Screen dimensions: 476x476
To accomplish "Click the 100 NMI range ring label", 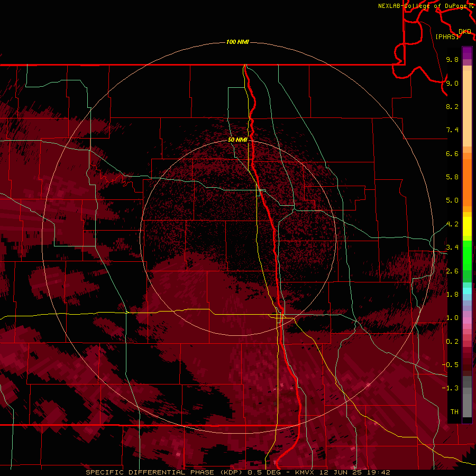I will click(237, 42).
